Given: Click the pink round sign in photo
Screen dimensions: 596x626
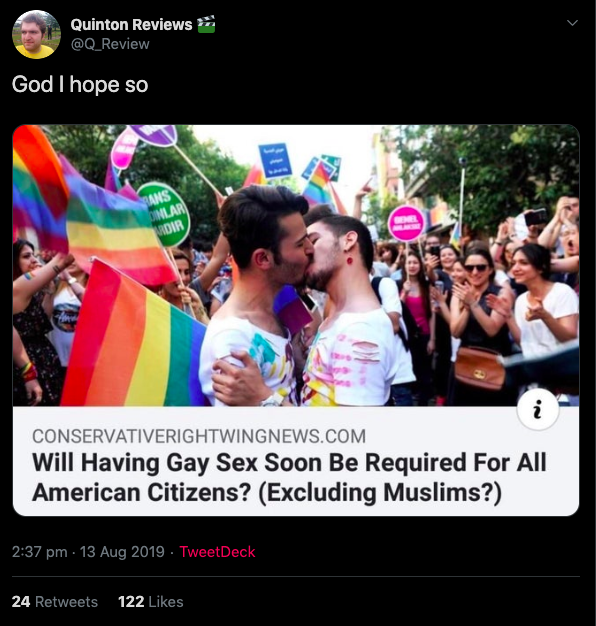Looking at the screenshot, I should (x=406, y=224).
